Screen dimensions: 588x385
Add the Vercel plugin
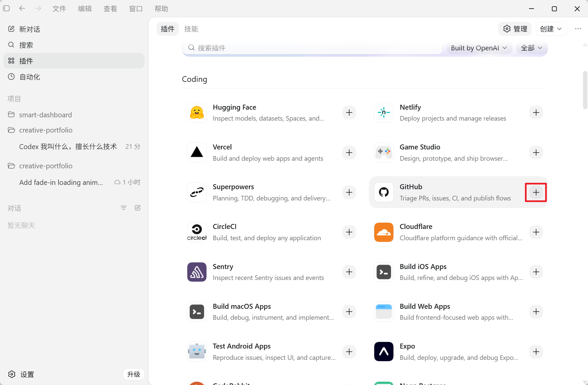coord(349,152)
